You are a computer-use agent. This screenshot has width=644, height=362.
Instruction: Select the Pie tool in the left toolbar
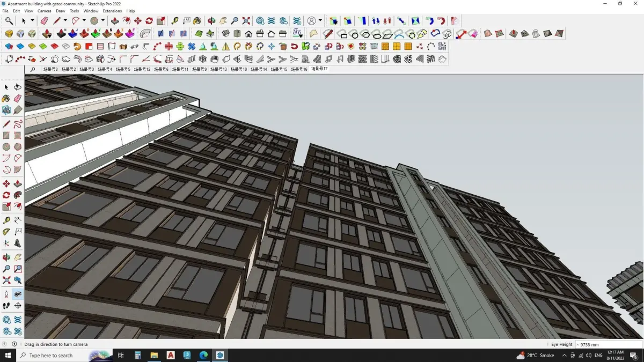18,170
